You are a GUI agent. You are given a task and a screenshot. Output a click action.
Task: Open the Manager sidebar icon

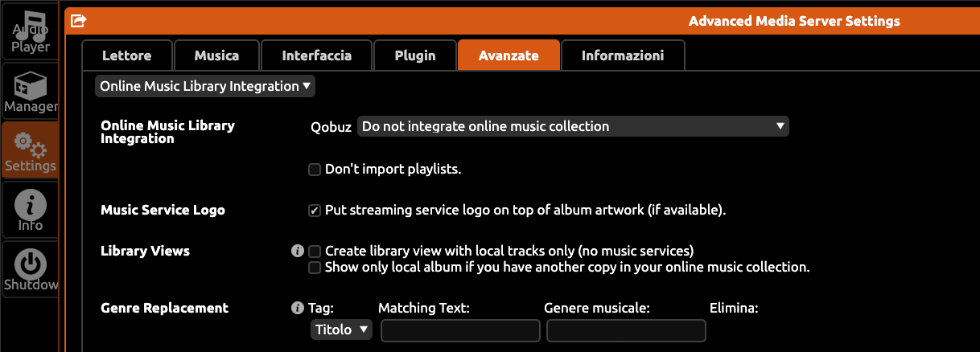coord(30,91)
